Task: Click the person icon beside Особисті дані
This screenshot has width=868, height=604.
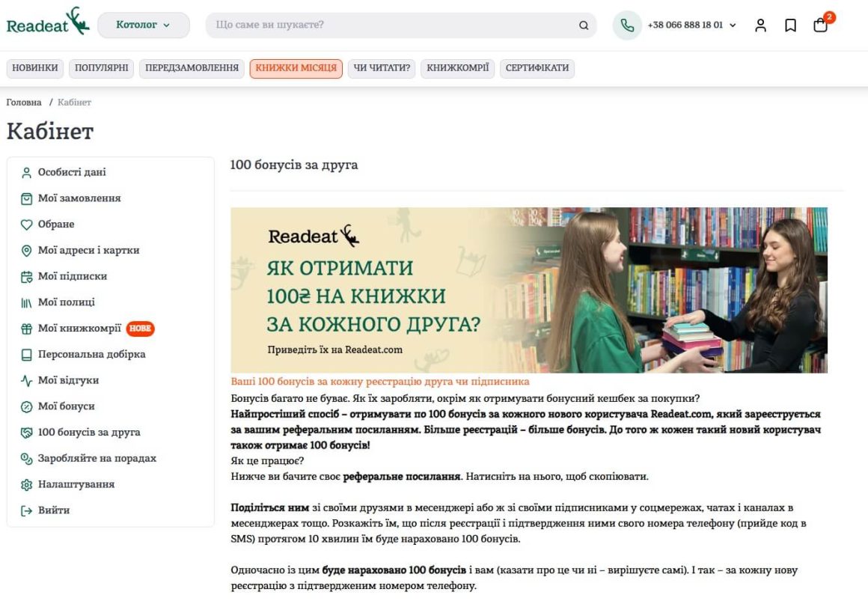Action: (26, 173)
